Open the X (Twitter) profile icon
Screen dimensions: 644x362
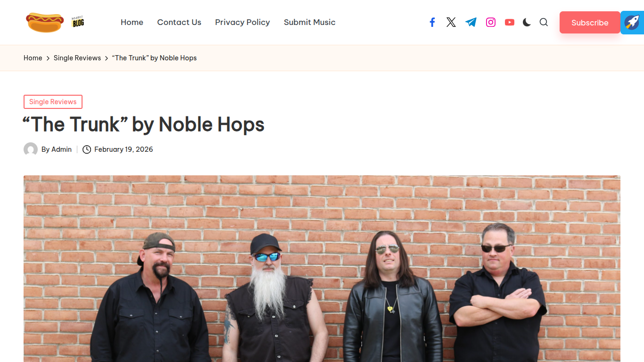coord(451,22)
